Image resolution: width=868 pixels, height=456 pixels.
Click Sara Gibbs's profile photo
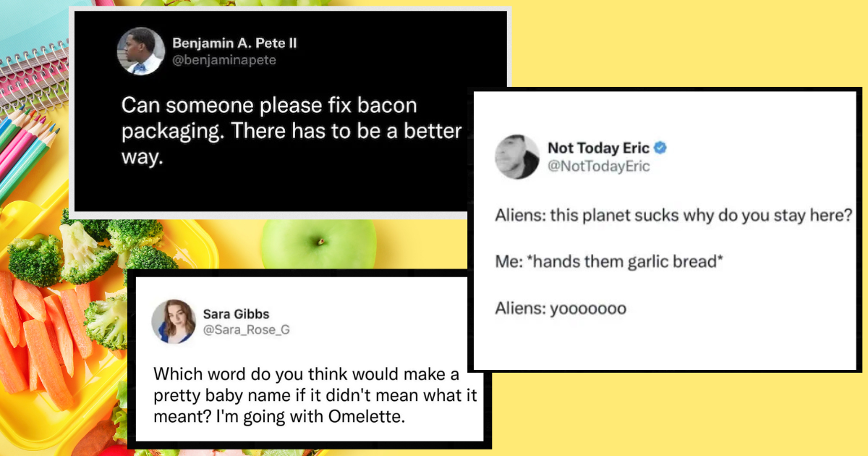(x=174, y=321)
